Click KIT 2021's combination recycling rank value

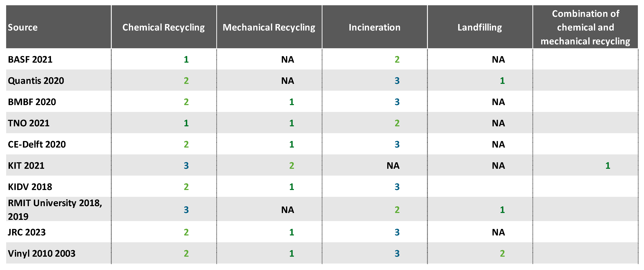(608, 166)
